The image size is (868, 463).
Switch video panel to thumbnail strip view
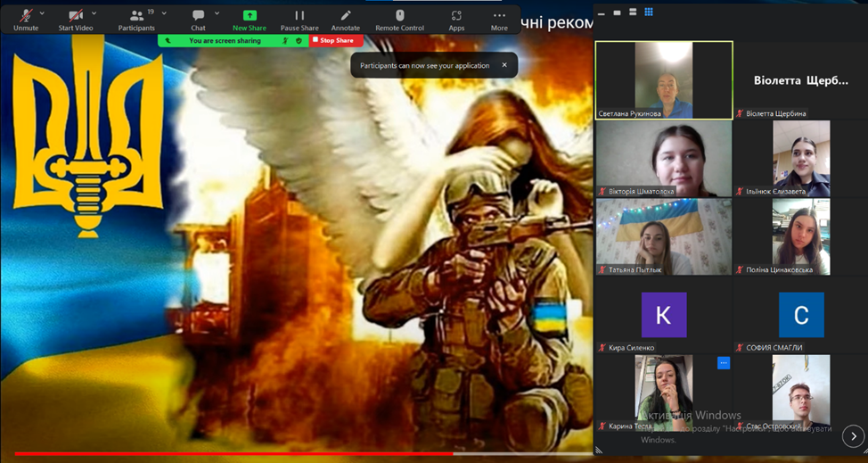(x=633, y=12)
